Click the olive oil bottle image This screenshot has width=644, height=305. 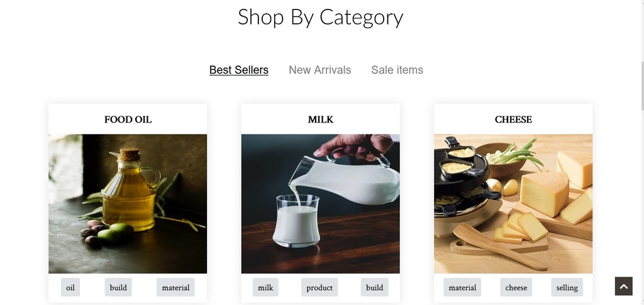click(128, 204)
